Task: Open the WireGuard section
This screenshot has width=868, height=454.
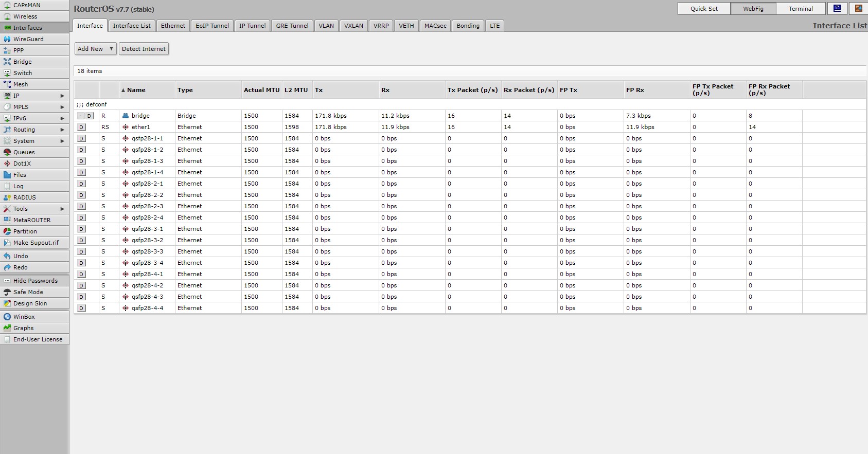Action: pos(34,39)
